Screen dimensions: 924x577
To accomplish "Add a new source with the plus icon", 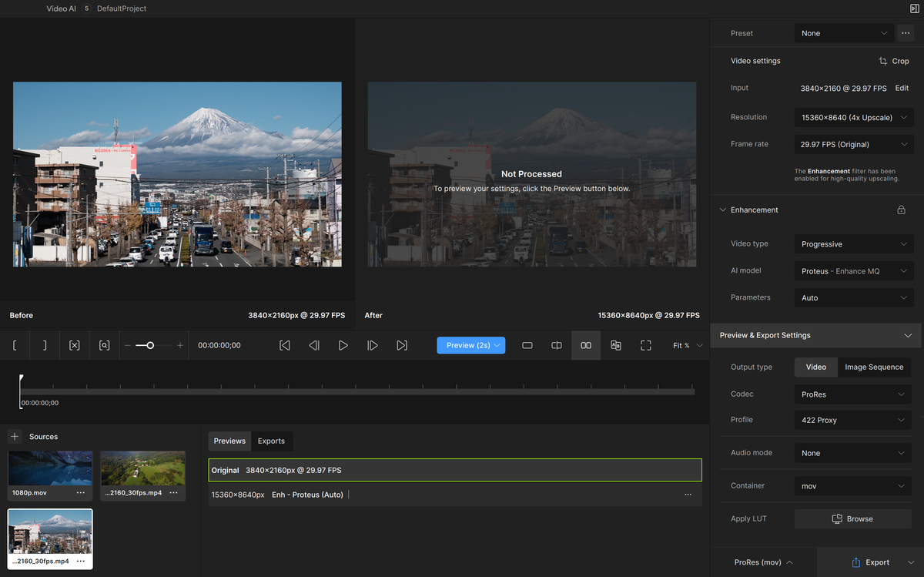I will (14, 436).
